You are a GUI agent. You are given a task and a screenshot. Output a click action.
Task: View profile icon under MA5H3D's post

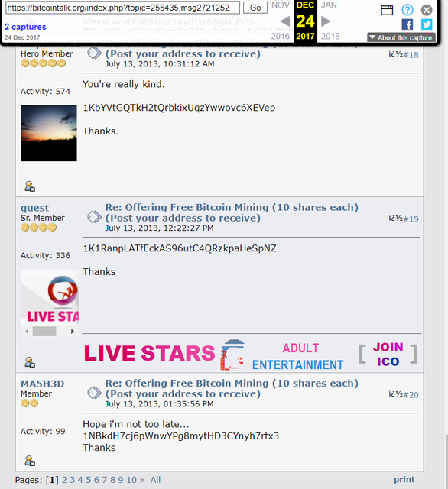(30, 461)
